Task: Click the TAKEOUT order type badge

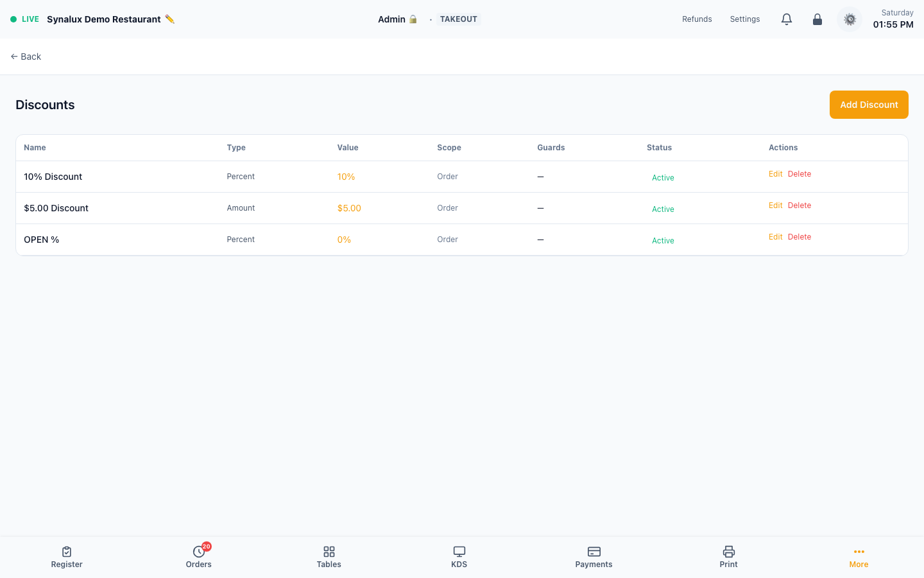Action: click(x=459, y=19)
